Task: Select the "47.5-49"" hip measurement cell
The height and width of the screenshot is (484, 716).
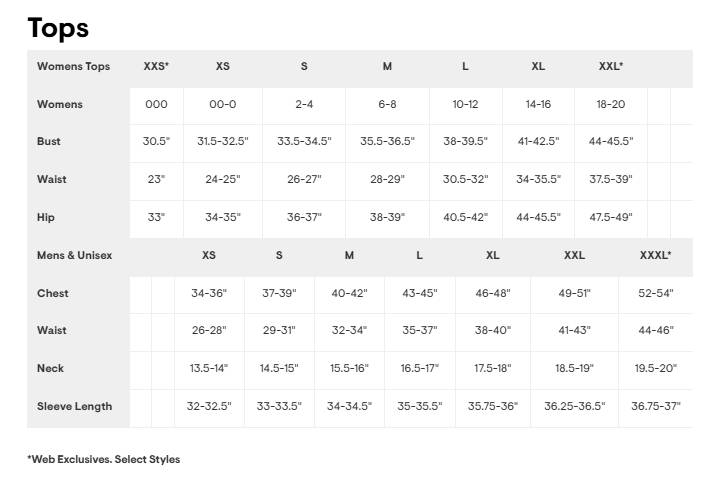Action: click(611, 217)
